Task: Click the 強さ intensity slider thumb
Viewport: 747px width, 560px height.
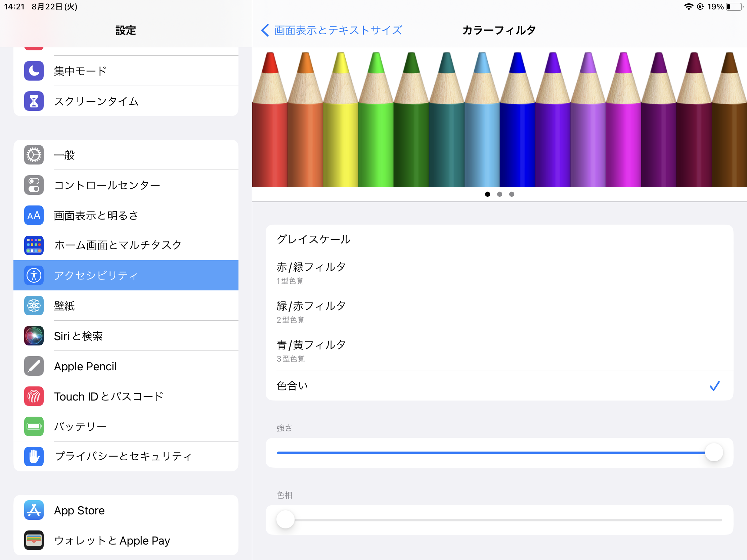Action: click(x=714, y=453)
